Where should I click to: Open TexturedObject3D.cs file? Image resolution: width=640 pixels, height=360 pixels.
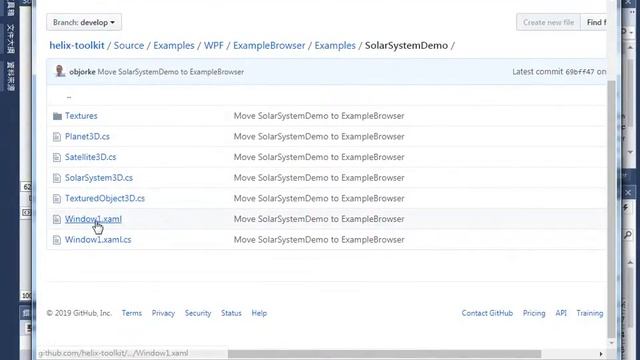point(105,198)
